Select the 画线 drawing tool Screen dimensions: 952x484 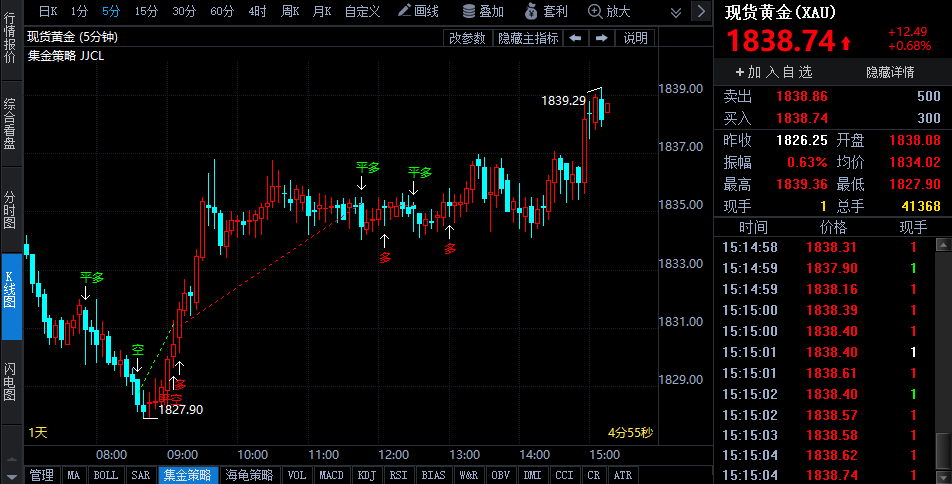pos(418,11)
